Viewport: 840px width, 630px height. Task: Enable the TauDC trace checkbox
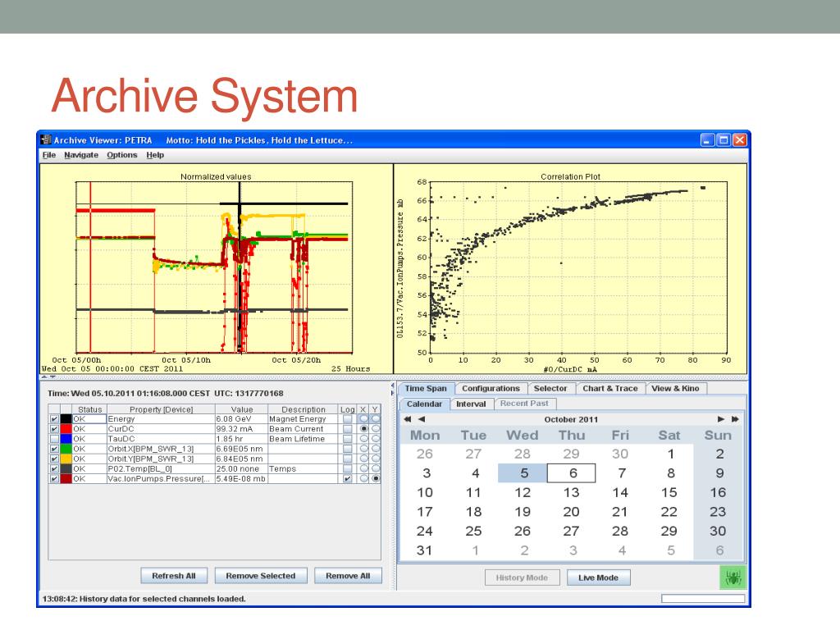coord(54,439)
